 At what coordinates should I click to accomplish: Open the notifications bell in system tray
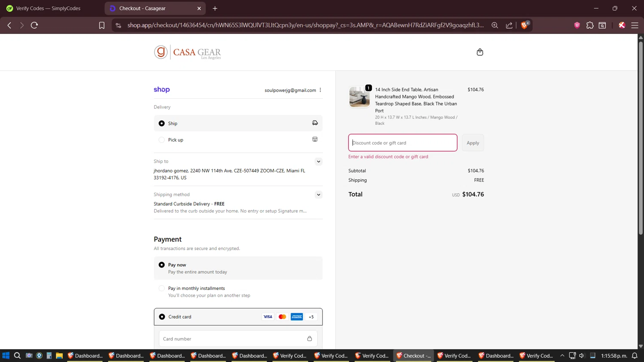[635, 356]
